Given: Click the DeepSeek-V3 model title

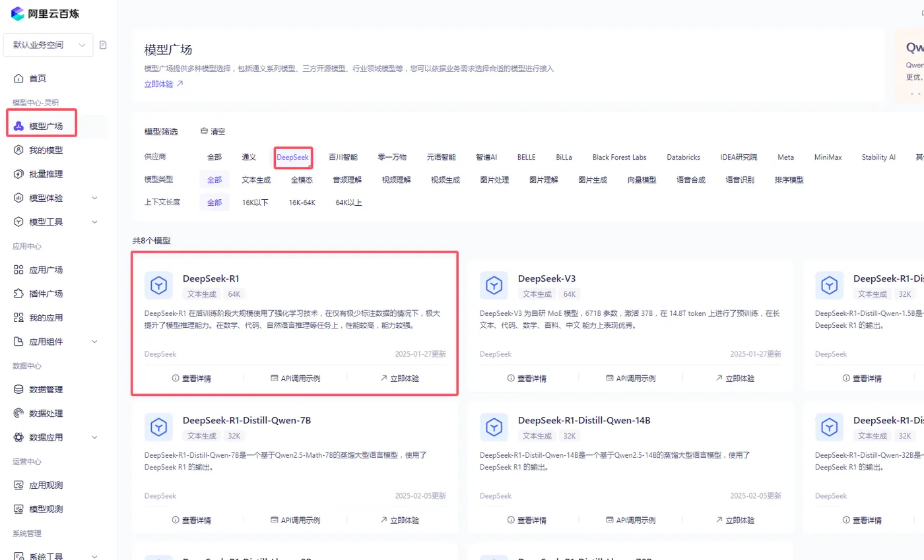Looking at the screenshot, I should tap(547, 278).
